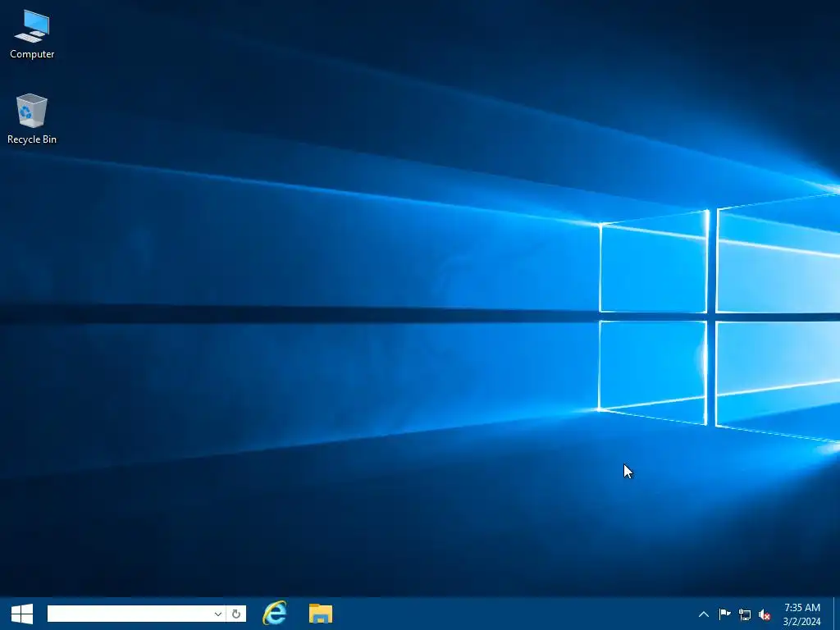
Task: Click the Show desktop strip at the taskbar's far right
Action: pos(836,614)
